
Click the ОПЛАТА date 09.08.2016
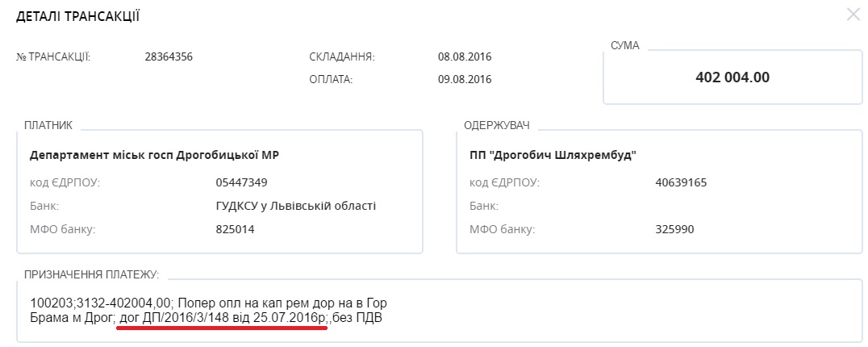click(465, 80)
